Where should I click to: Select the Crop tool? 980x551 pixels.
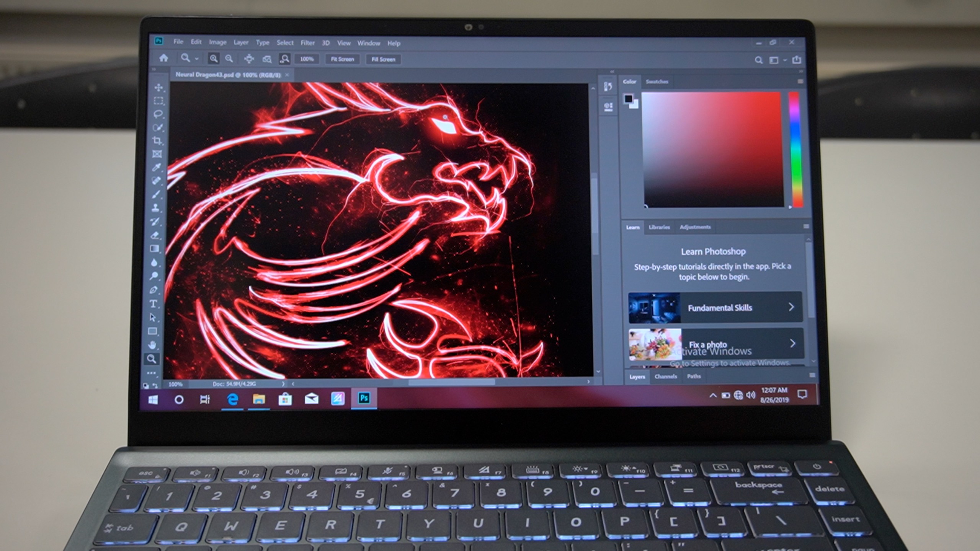coord(157,141)
